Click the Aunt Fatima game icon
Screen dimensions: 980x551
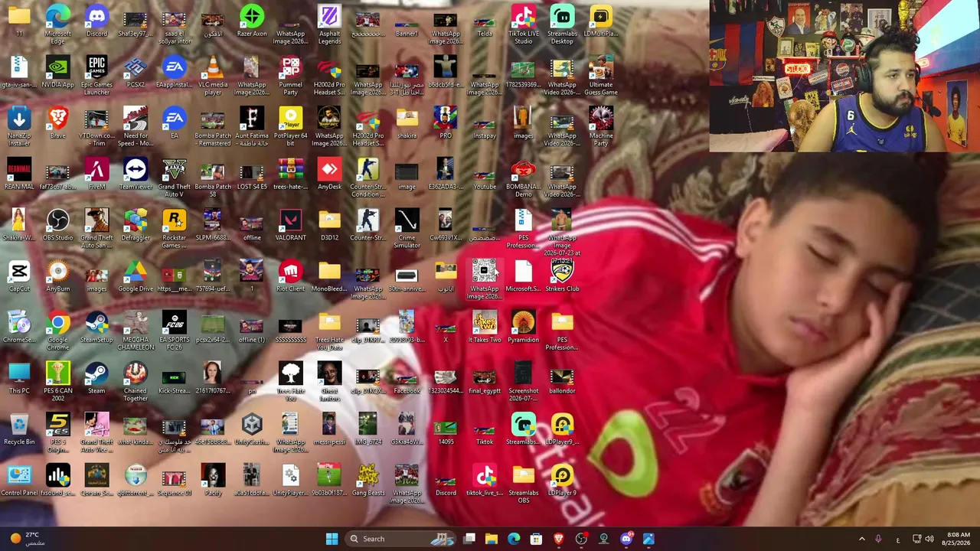pos(252,126)
